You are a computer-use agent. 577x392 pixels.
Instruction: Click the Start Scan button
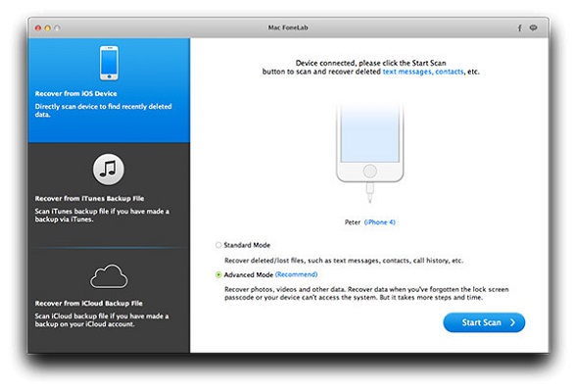click(484, 322)
